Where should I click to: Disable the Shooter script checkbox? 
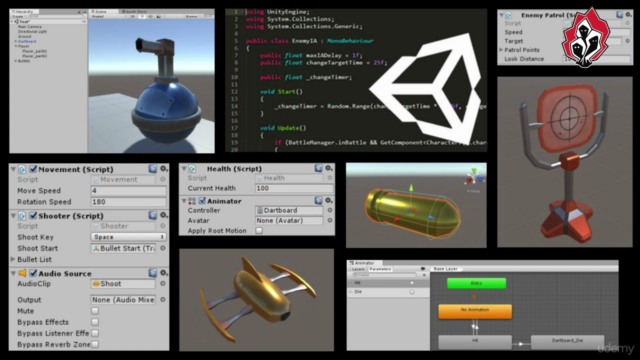33,216
